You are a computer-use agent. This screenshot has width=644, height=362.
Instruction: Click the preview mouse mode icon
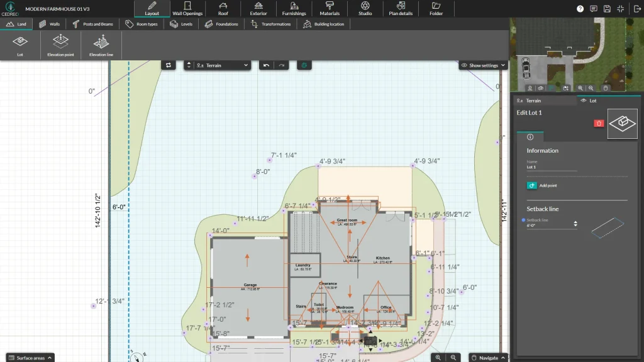[x=606, y=88]
